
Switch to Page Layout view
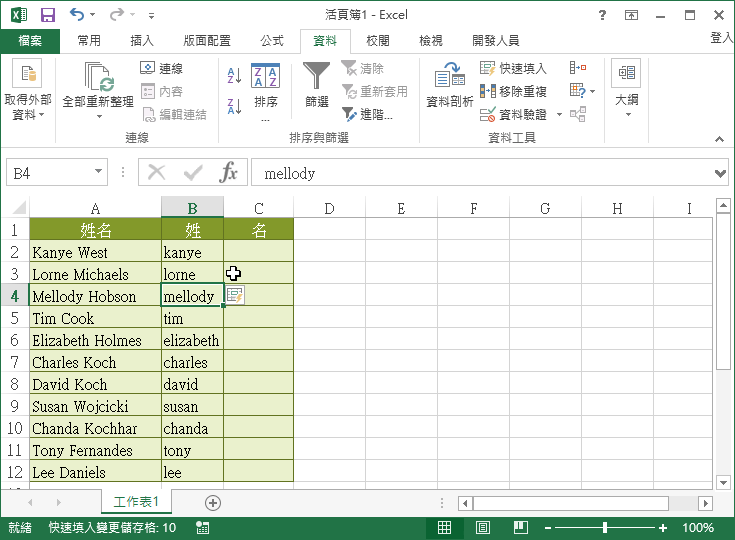[x=483, y=528]
